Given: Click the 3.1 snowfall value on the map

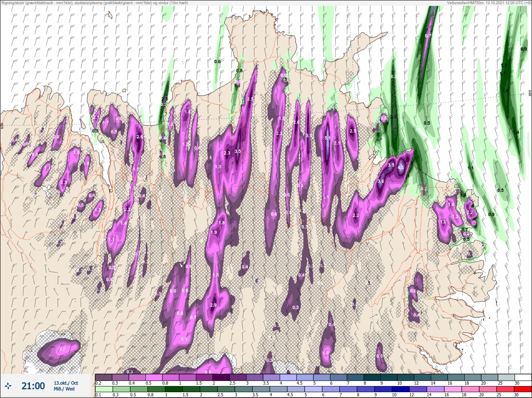Looking at the screenshot, I should (309, 136).
